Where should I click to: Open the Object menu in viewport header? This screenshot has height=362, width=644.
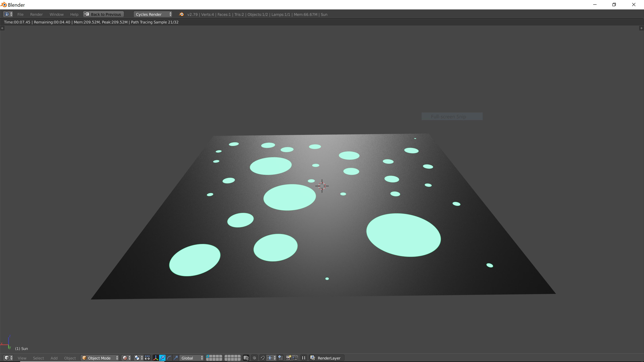coord(70,358)
